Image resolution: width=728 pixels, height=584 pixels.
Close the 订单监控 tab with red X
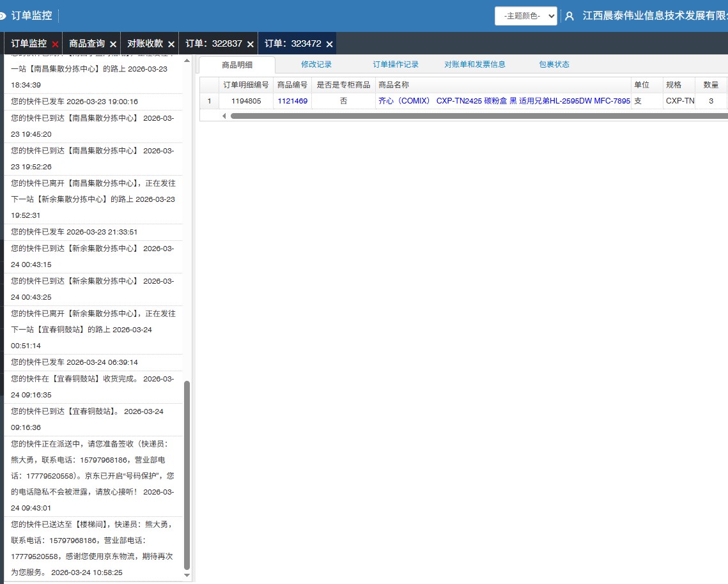click(55, 44)
